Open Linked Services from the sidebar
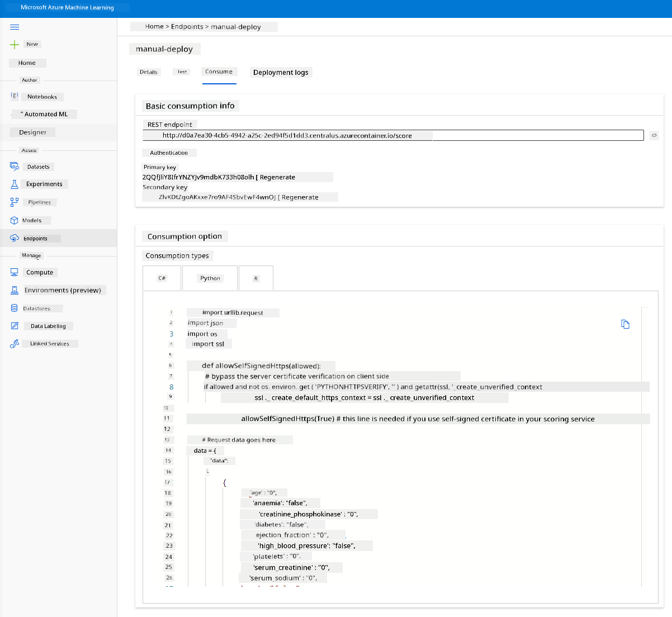The width and height of the screenshot is (672, 617). tap(50, 344)
